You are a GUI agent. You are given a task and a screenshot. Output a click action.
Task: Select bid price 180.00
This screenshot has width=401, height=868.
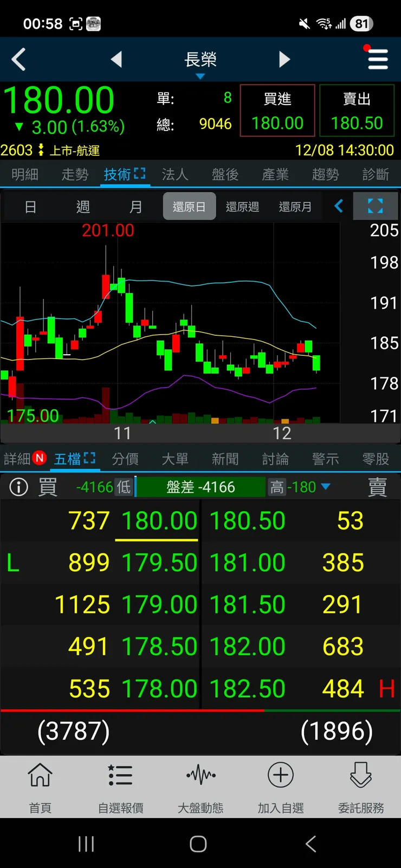click(x=159, y=521)
